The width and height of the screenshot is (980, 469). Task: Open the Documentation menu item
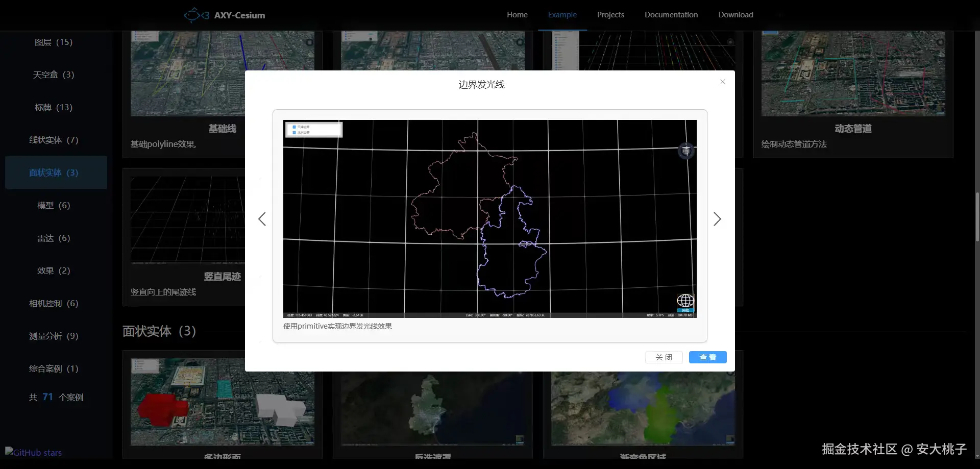[x=671, y=15]
